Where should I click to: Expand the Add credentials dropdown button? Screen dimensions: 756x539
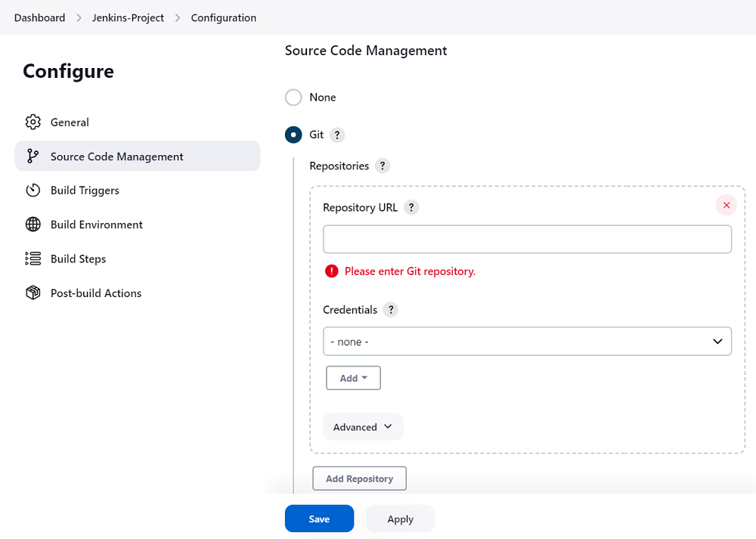coord(353,378)
